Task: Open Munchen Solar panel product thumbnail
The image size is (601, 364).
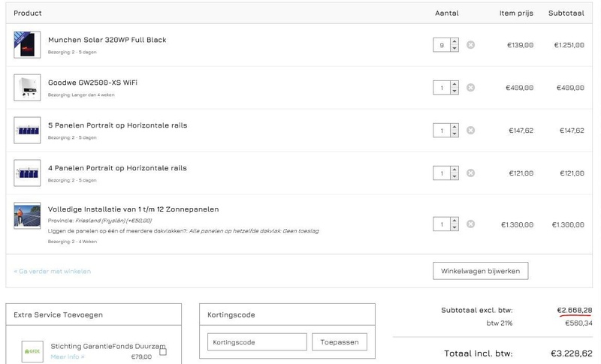Action: point(27,45)
